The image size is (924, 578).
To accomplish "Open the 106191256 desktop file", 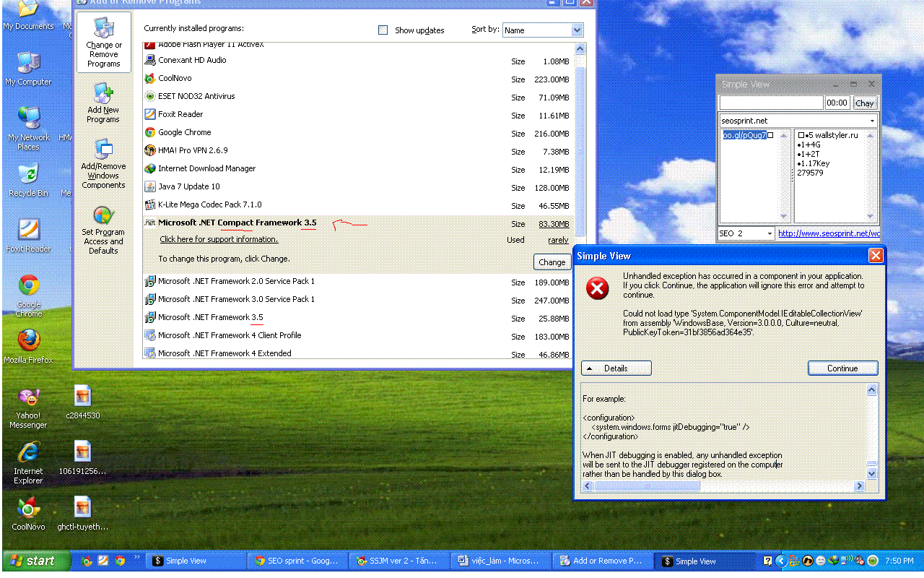I will (83, 458).
